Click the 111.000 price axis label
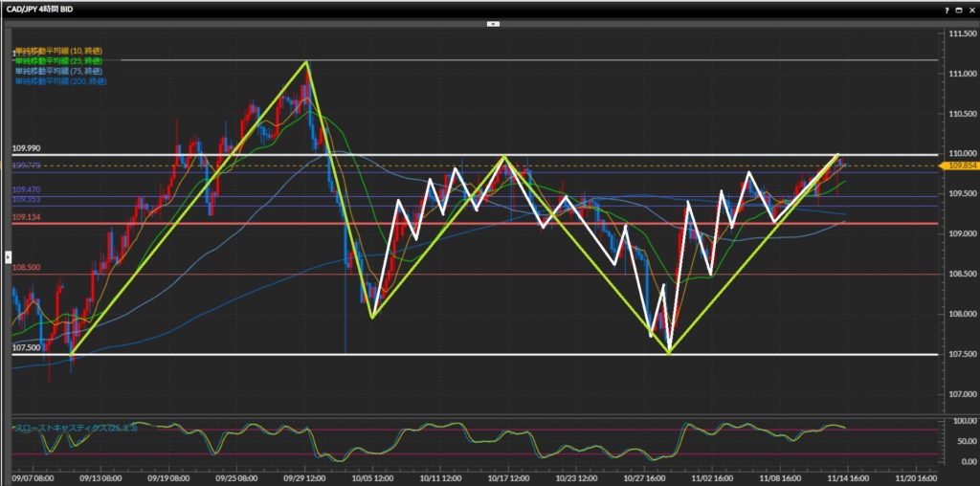The image size is (980, 486). coord(959,74)
